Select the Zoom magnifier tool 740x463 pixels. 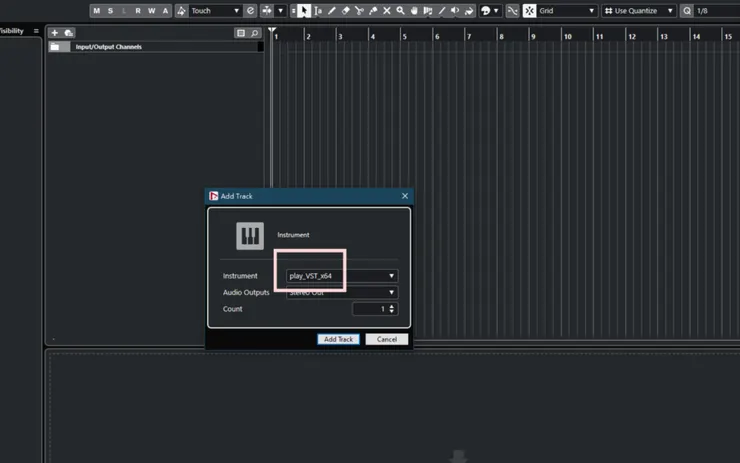400,10
